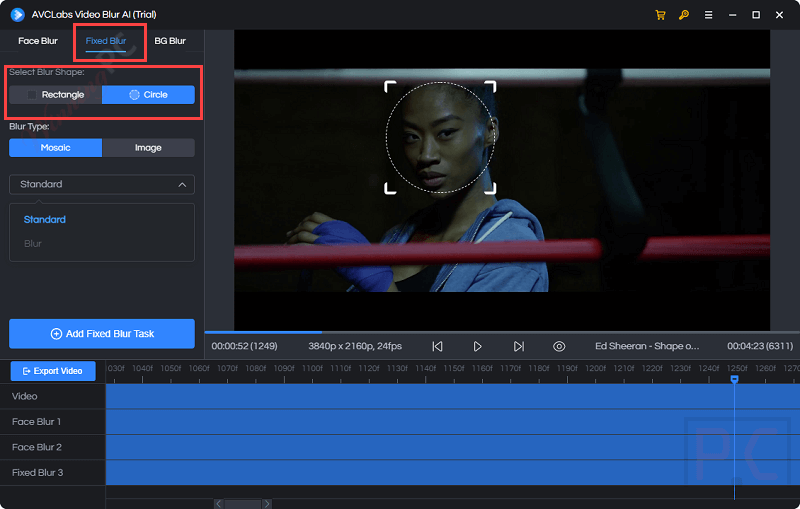Click the top-left corner handle of blur region
800x509 pixels.
[389, 86]
